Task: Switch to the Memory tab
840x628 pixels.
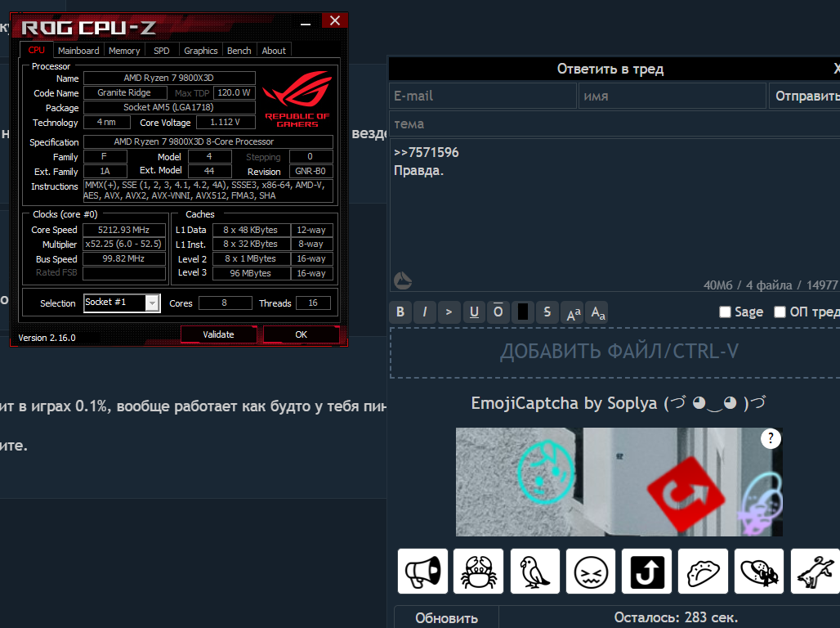Action: coord(124,51)
